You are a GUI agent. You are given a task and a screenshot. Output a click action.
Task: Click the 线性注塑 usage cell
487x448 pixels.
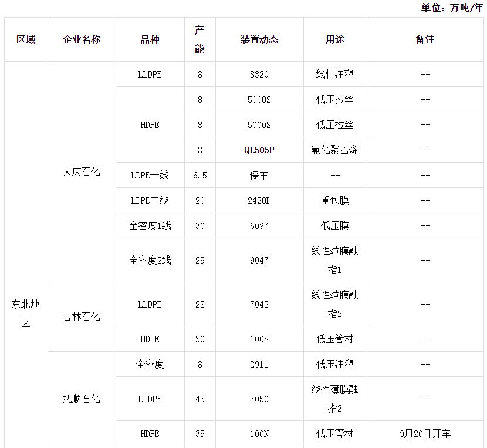pyautogui.click(x=335, y=75)
